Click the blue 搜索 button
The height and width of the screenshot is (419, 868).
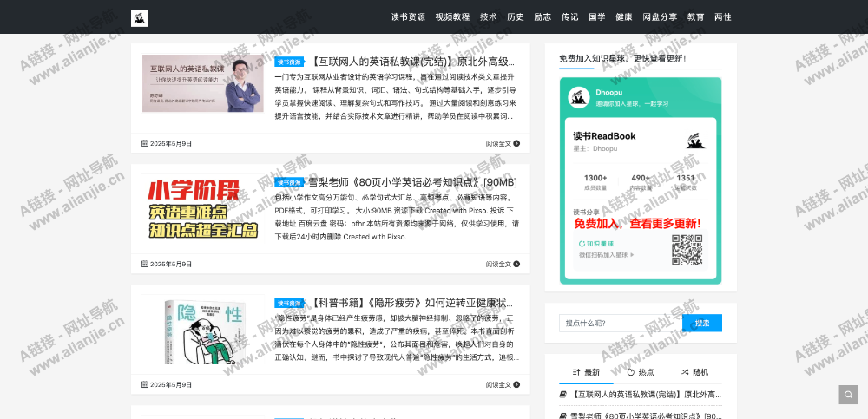(702, 323)
